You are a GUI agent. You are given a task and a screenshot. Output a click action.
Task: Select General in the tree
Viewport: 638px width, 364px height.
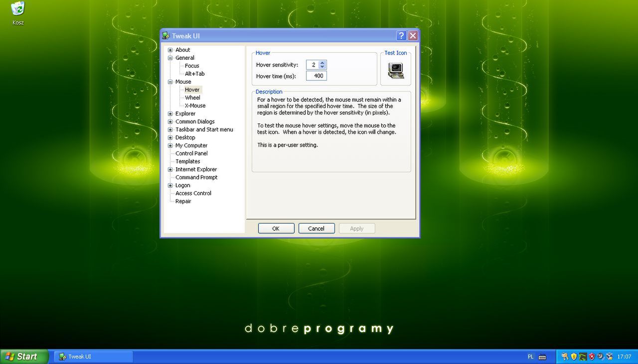tap(185, 58)
